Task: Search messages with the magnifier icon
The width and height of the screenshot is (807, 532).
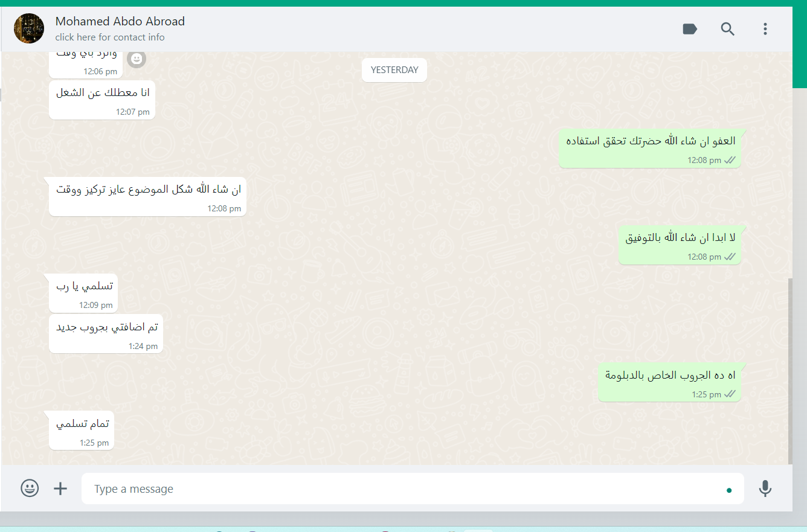Action: [728, 29]
